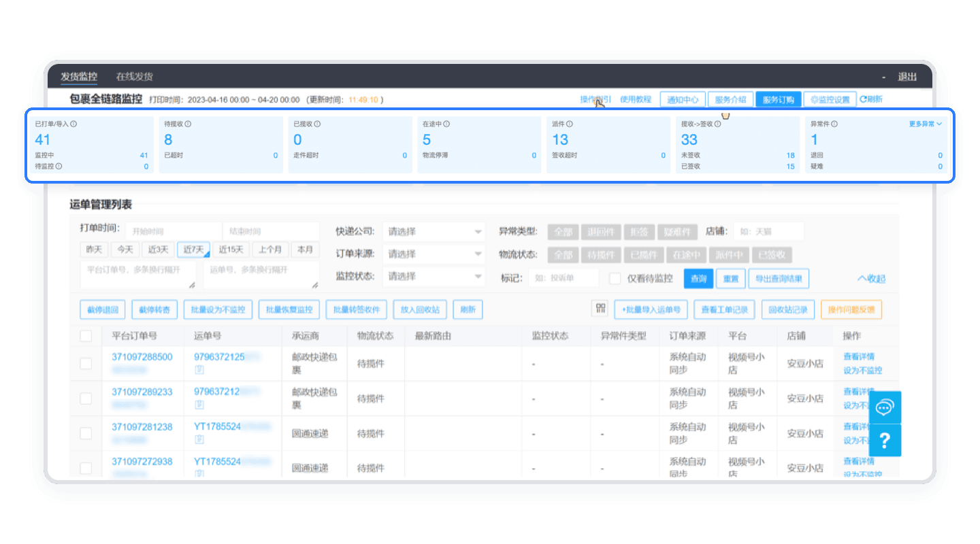The width and height of the screenshot is (980, 544).
Task: Click the refresh icon labeled 刷新 at top
Action: [x=871, y=99]
